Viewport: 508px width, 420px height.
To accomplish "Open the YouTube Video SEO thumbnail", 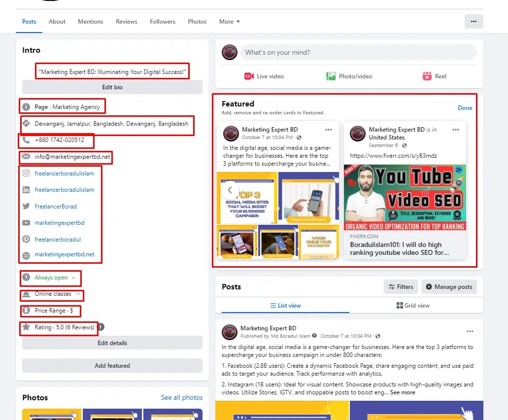I will 405,197.
